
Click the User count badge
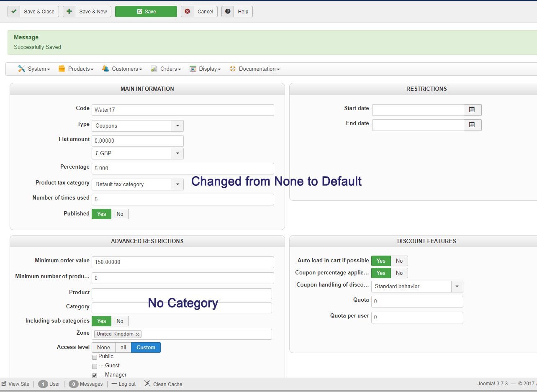coord(43,384)
